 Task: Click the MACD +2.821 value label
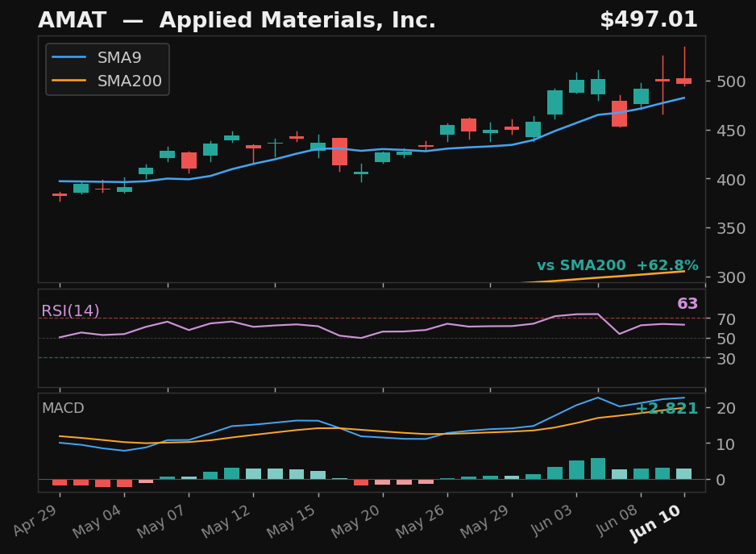click(667, 409)
